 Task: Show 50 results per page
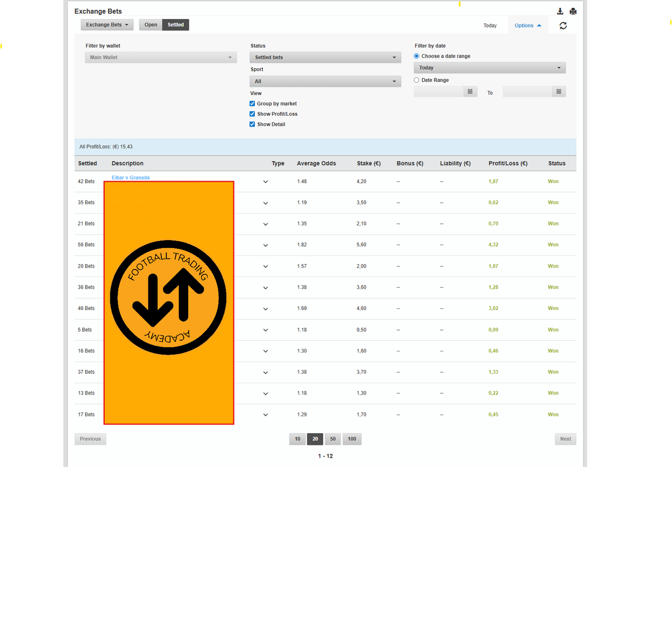(333, 439)
